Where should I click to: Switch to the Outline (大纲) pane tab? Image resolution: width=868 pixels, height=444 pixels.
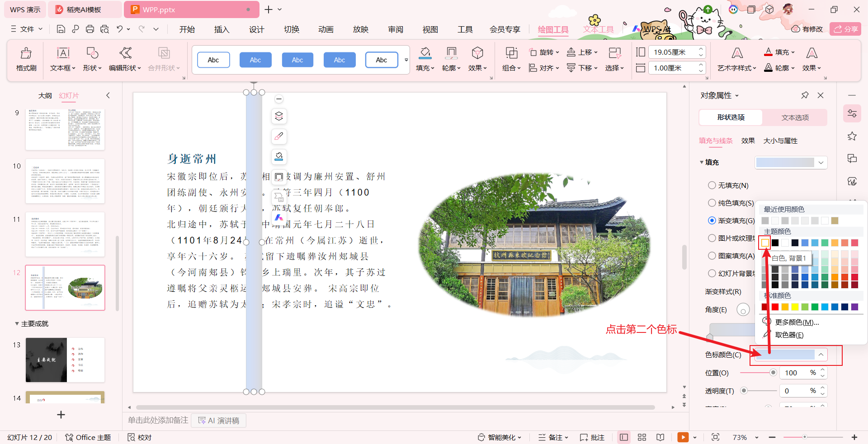pyautogui.click(x=45, y=95)
